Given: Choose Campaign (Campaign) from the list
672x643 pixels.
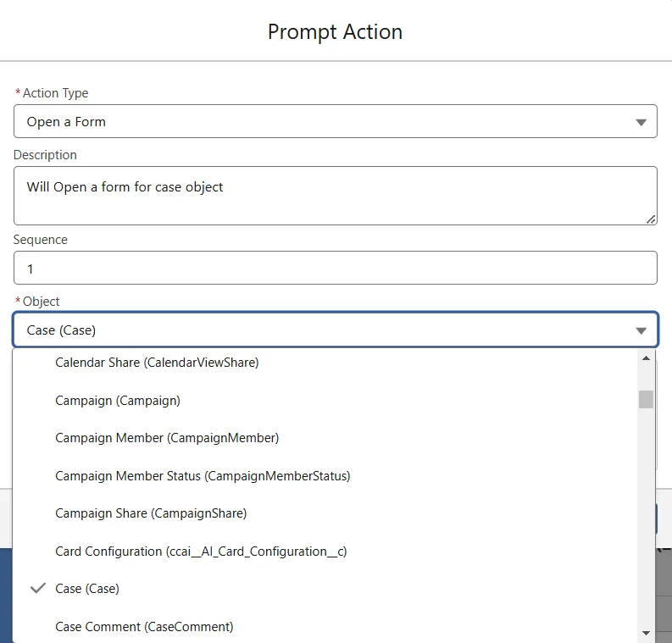Looking at the screenshot, I should tap(118, 401).
